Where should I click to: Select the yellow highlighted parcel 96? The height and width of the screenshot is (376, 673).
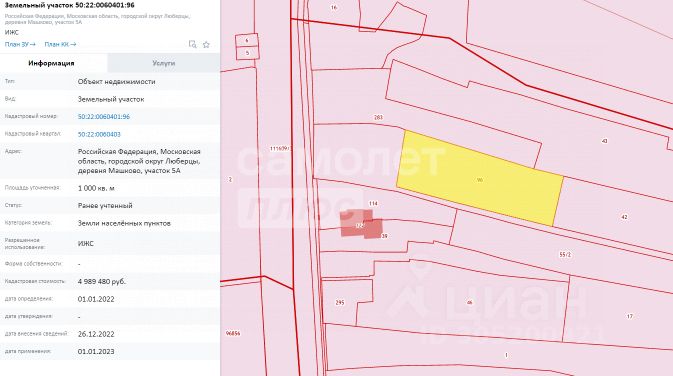(480, 178)
